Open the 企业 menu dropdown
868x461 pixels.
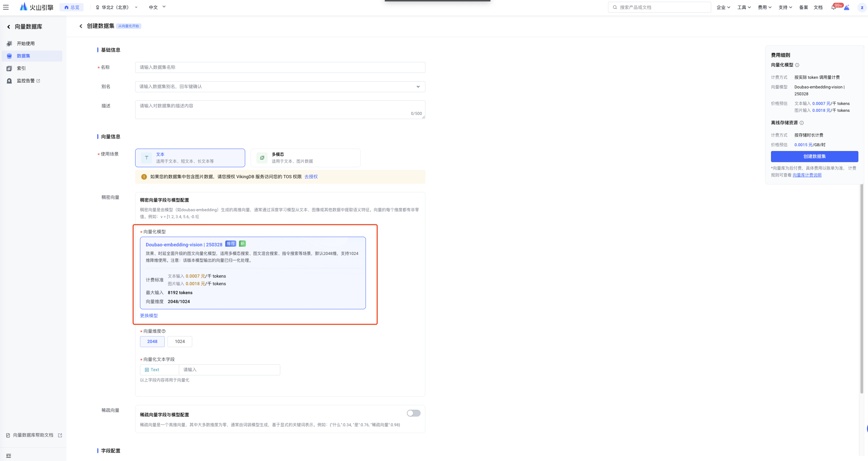tap(723, 7)
